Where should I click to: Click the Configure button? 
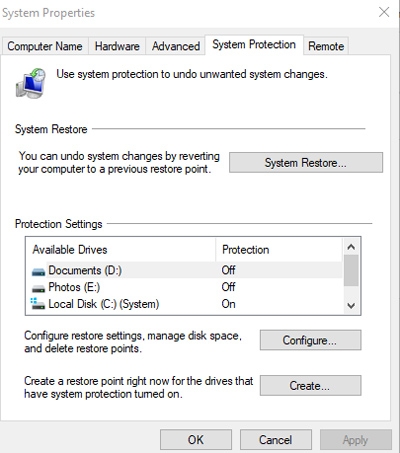coord(310,340)
